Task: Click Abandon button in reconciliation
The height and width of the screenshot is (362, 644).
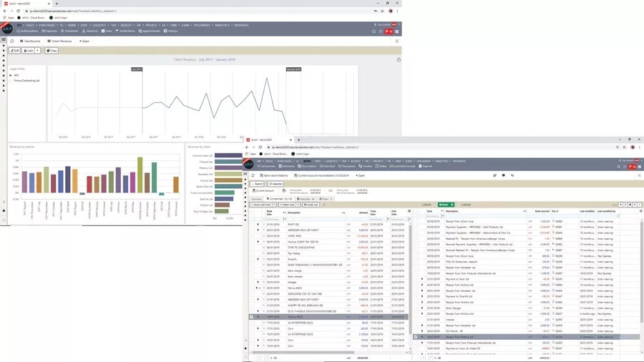Action: (x=276, y=184)
